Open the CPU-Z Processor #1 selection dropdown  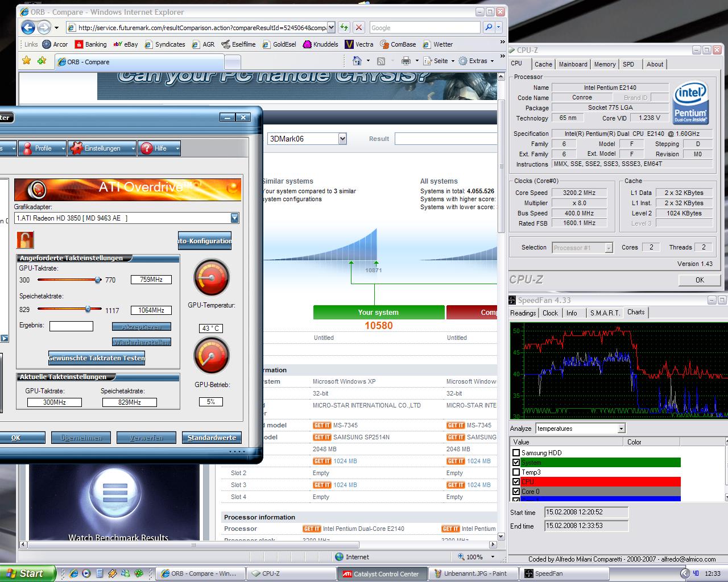click(x=609, y=248)
